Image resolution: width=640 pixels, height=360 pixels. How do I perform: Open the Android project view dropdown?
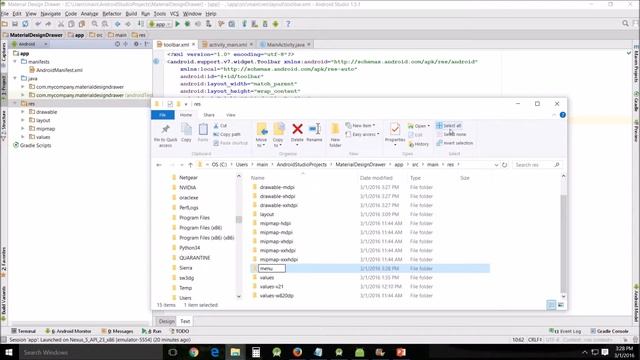pyautogui.click(x=29, y=44)
